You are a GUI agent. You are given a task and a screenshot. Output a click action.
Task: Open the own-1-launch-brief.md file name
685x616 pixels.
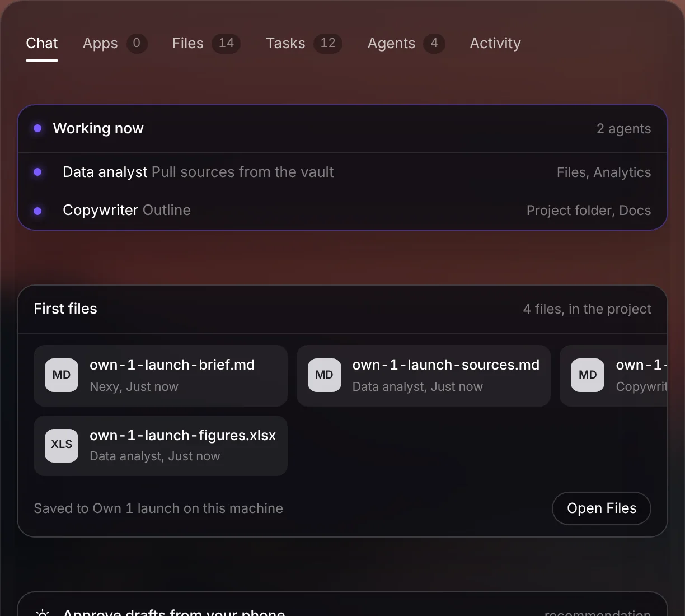click(172, 365)
